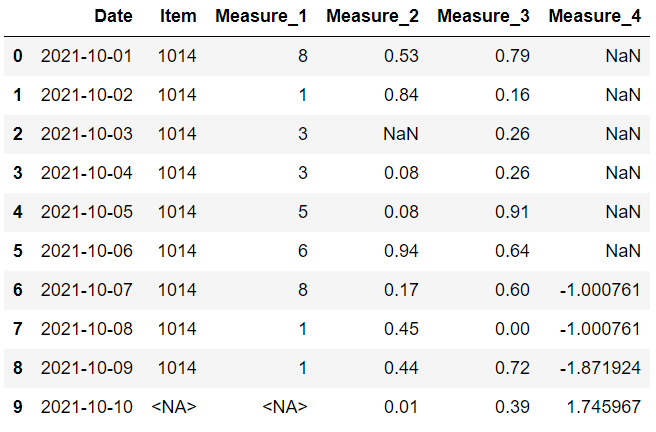Select the Measure_1 column header

click(261, 17)
